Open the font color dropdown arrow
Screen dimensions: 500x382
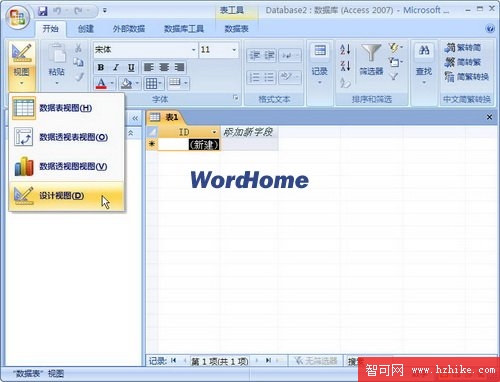tap(112, 83)
